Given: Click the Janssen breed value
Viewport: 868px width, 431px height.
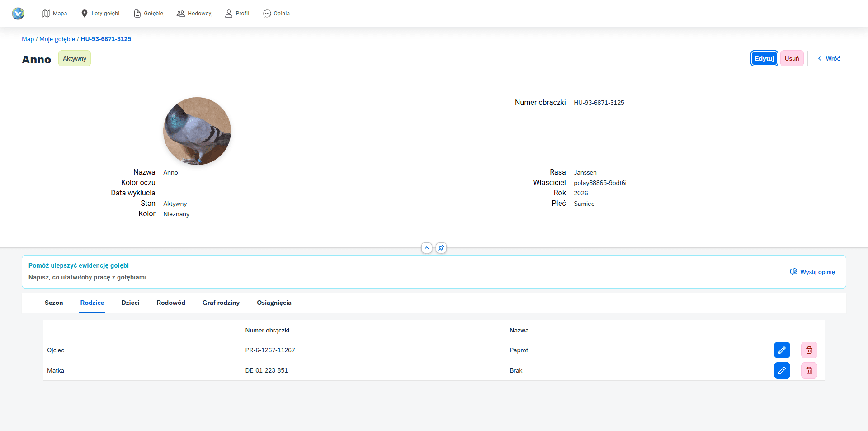Looking at the screenshot, I should [585, 172].
